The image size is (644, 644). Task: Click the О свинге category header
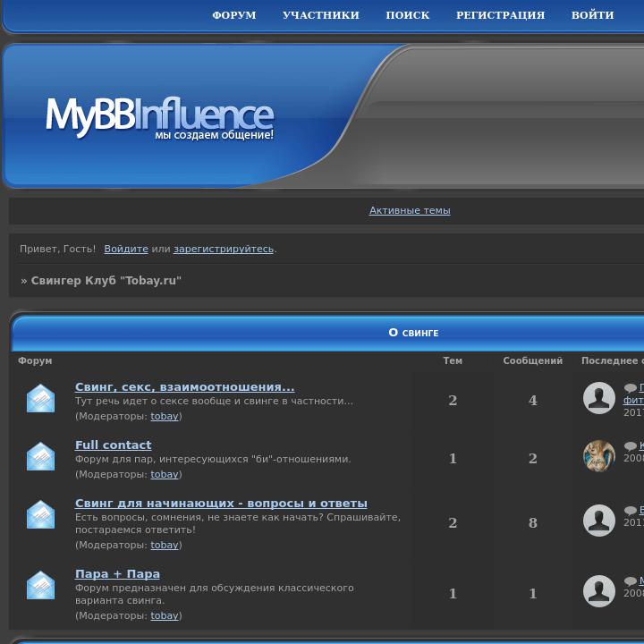(x=413, y=332)
